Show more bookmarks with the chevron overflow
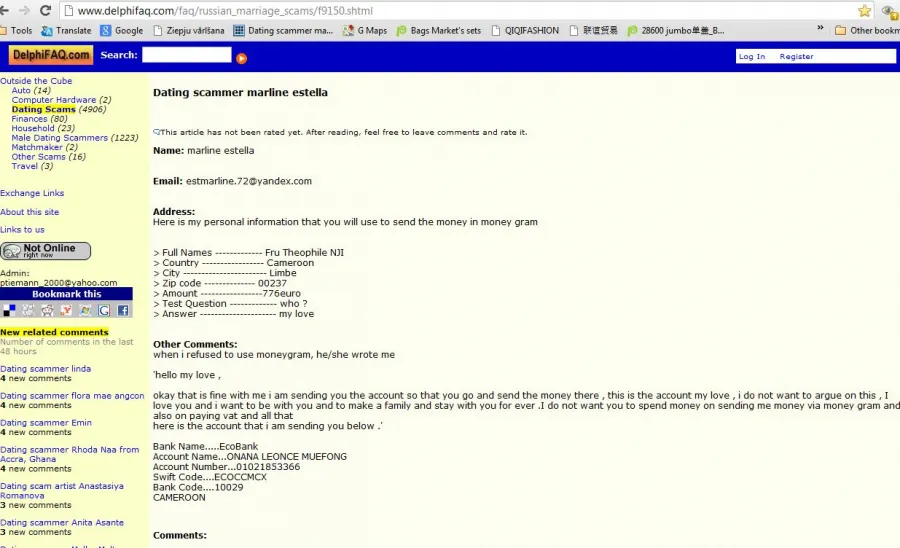The height and width of the screenshot is (548, 900). (820, 28)
